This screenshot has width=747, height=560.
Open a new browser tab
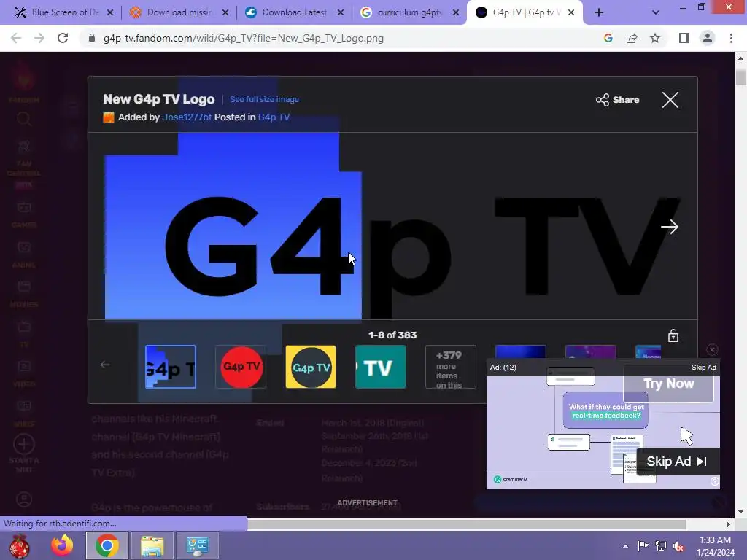click(599, 13)
